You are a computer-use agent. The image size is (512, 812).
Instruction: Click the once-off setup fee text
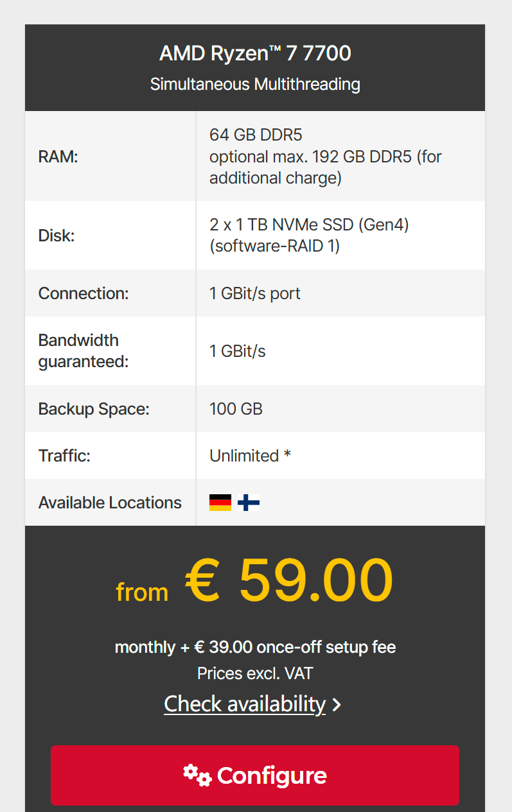[326, 647]
